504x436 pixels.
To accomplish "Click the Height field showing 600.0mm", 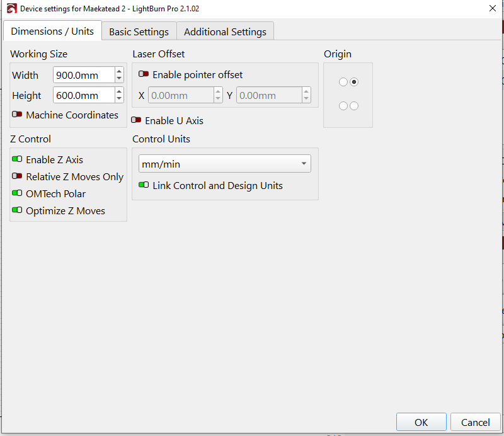I will 84,96.
